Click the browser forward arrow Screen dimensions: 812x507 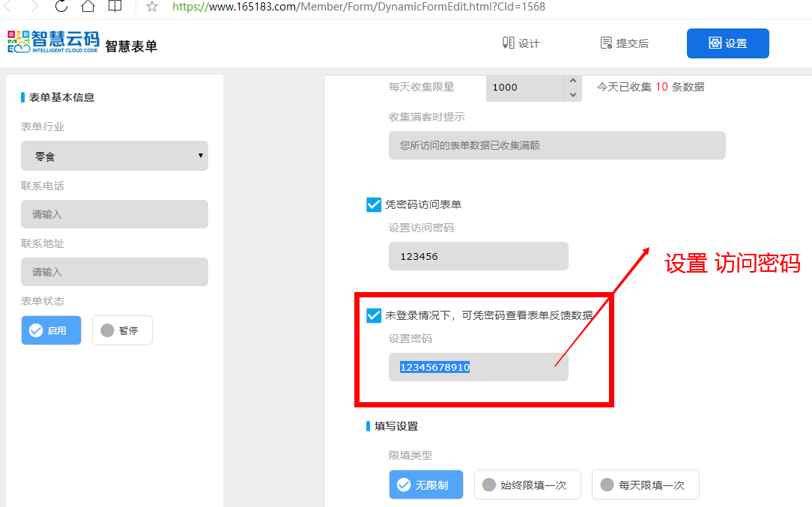point(33,7)
